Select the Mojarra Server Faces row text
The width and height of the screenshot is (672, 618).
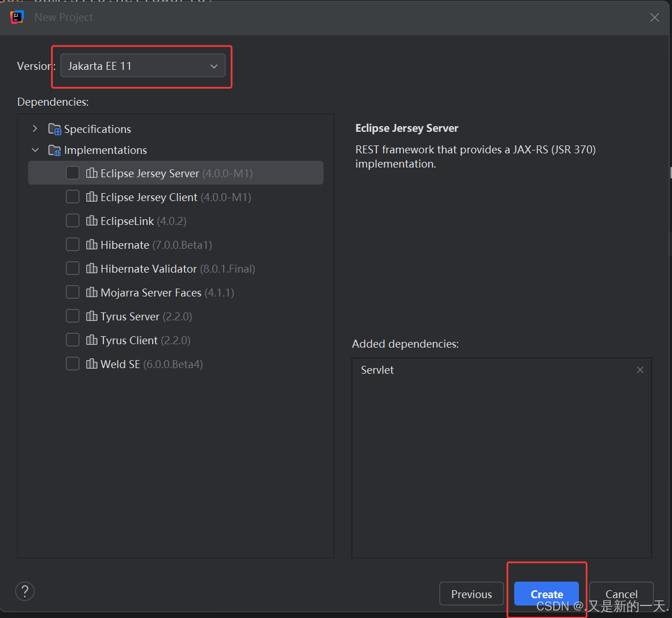pyautogui.click(x=167, y=293)
